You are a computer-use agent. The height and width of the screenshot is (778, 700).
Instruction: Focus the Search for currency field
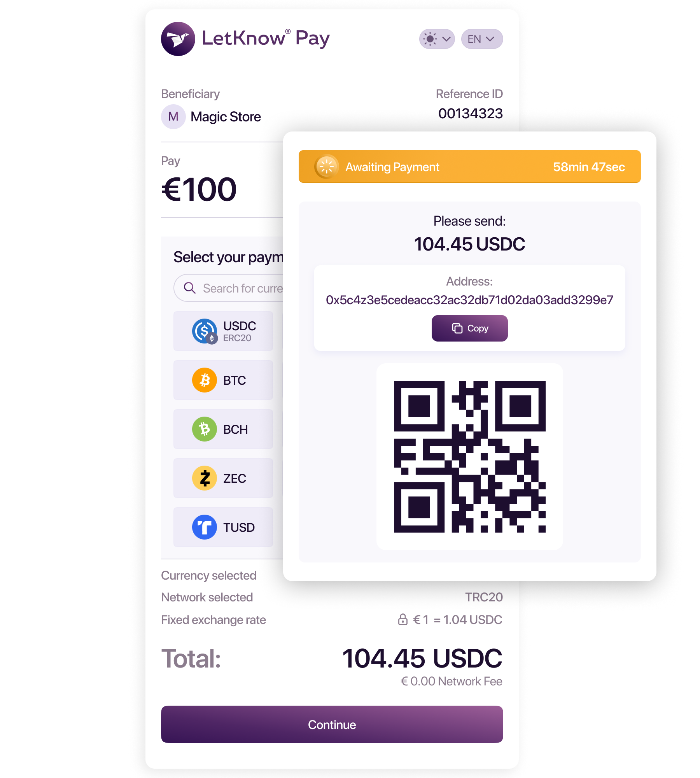pyautogui.click(x=229, y=288)
